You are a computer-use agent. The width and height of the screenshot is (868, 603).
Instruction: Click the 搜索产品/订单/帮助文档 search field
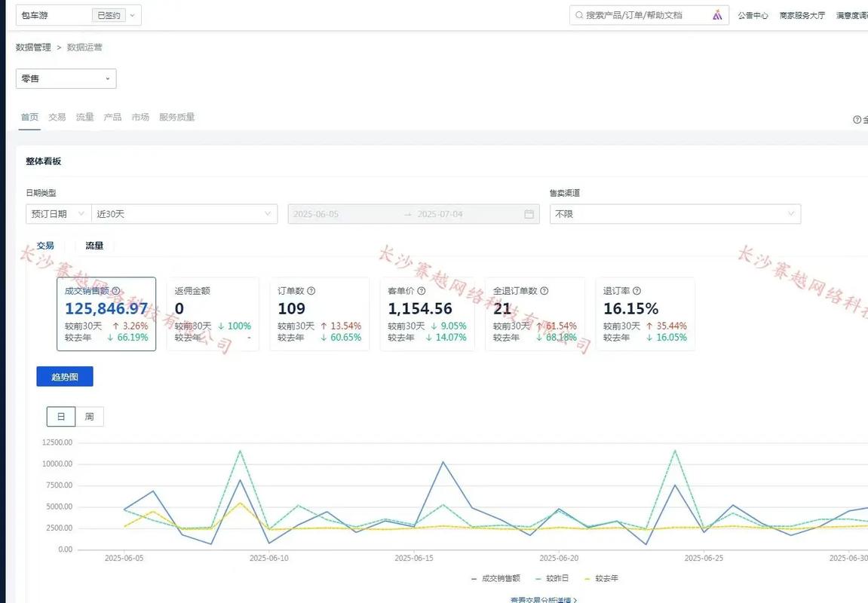pyautogui.click(x=645, y=15)
